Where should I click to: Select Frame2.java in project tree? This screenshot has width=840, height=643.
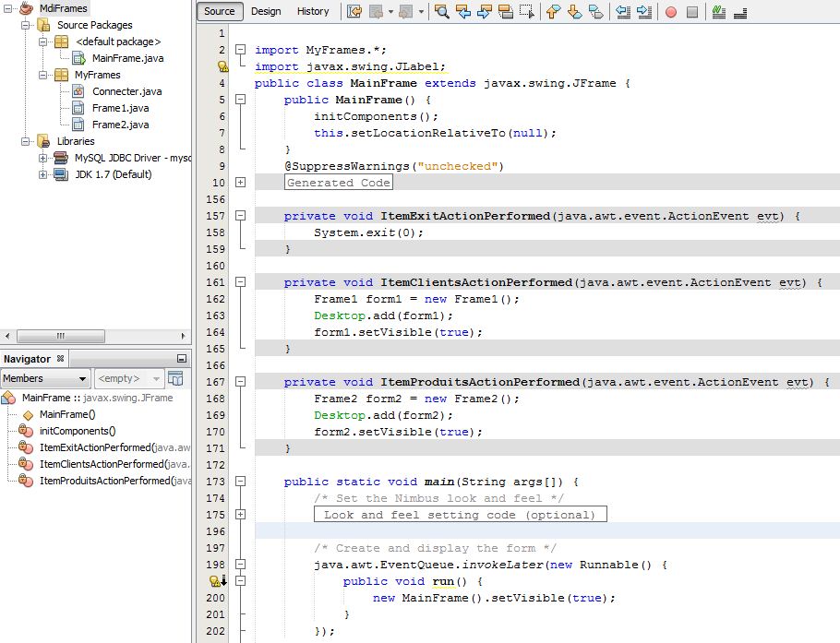(x=121, y=125)
